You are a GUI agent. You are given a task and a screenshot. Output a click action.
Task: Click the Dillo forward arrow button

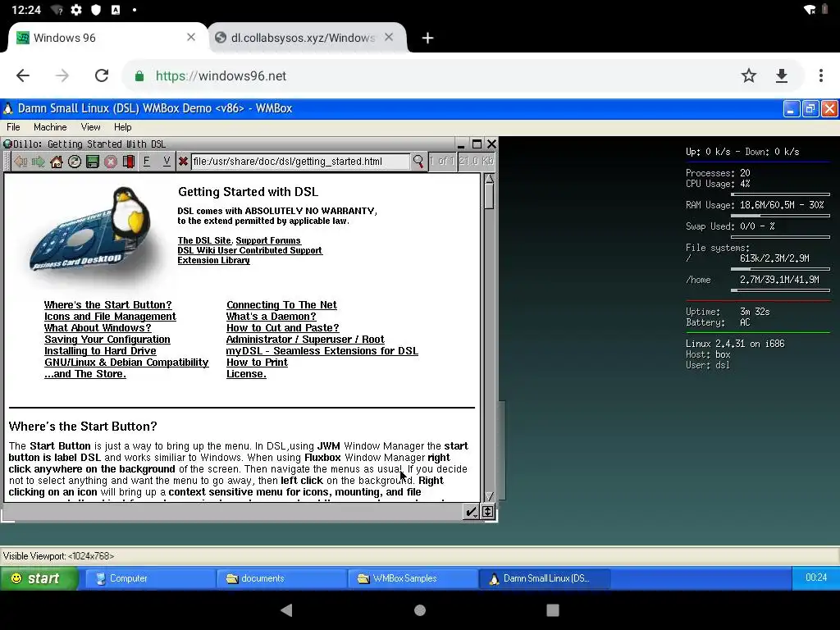[39, 162]
